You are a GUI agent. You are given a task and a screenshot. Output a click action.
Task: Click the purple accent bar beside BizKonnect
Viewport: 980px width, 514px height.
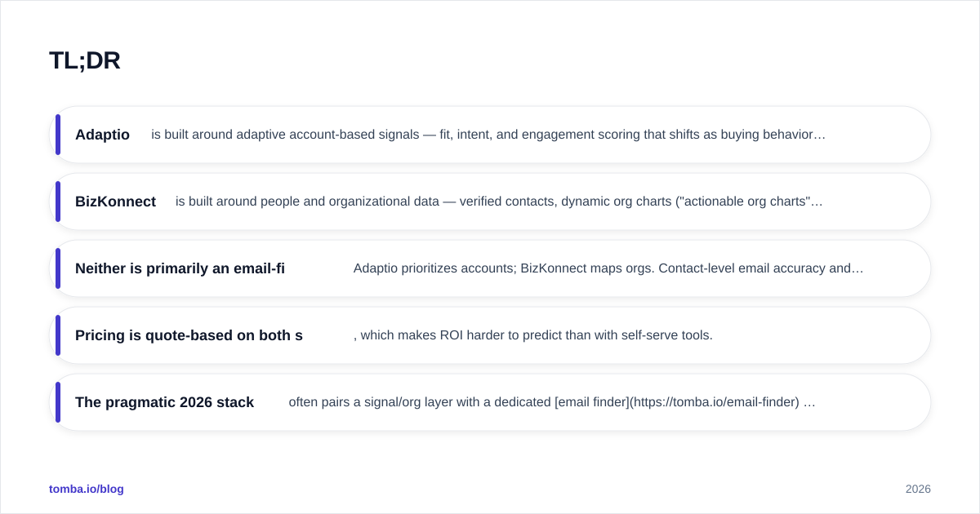pos(58,202)
